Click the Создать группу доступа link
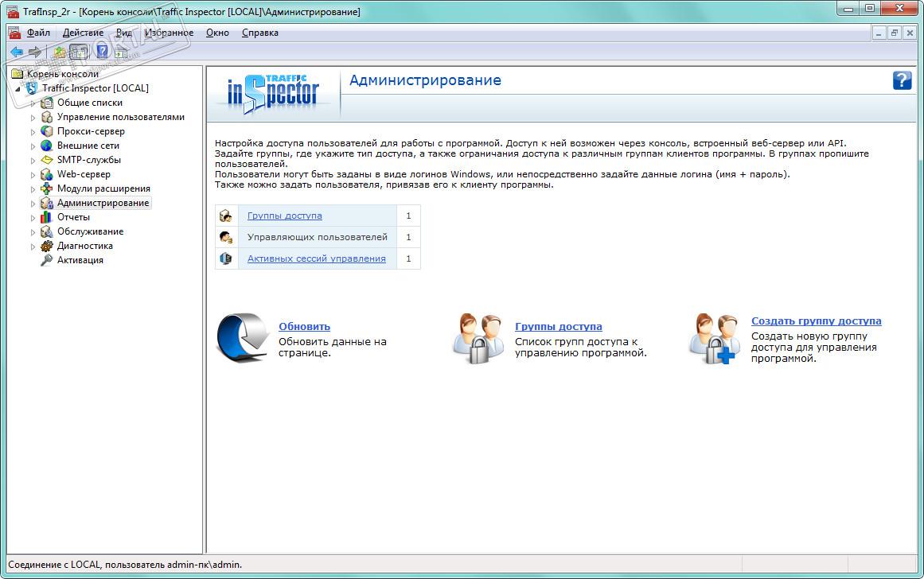The width and height of the screenshot is (924, 579). click(x=817, y=321)
